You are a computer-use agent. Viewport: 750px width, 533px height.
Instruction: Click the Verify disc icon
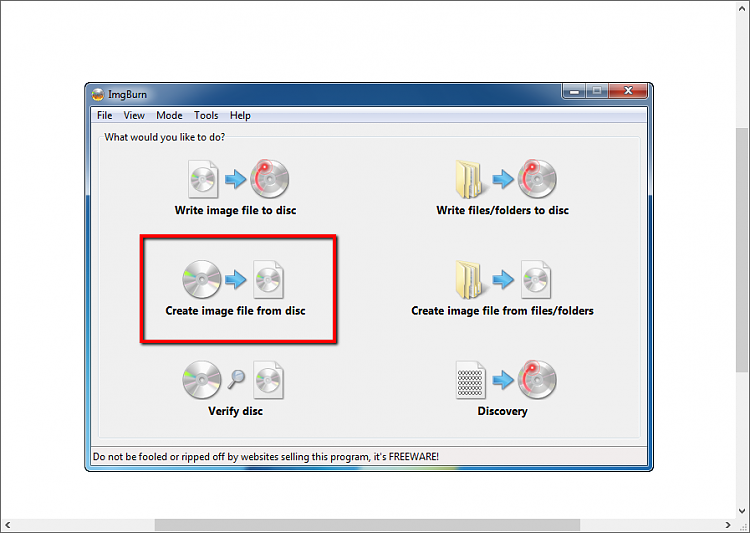(x=233, y=380)
